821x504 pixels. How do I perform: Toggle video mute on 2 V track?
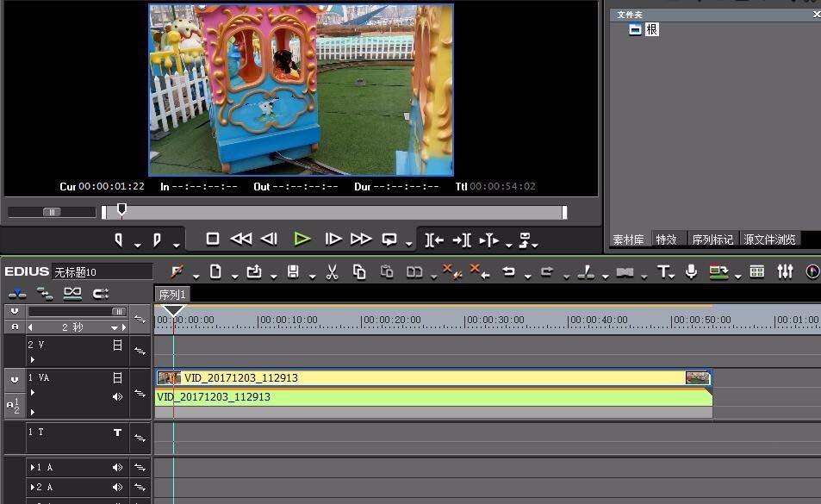118,345
